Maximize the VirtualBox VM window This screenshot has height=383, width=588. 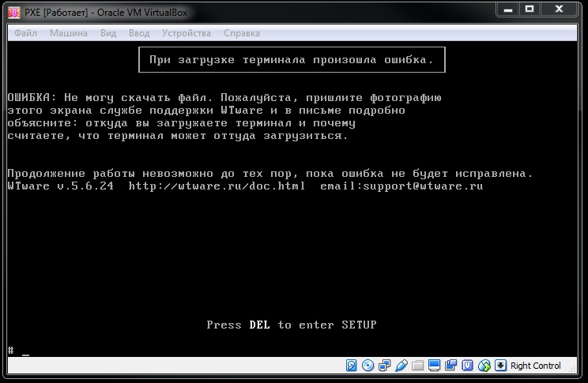point(530,9)
